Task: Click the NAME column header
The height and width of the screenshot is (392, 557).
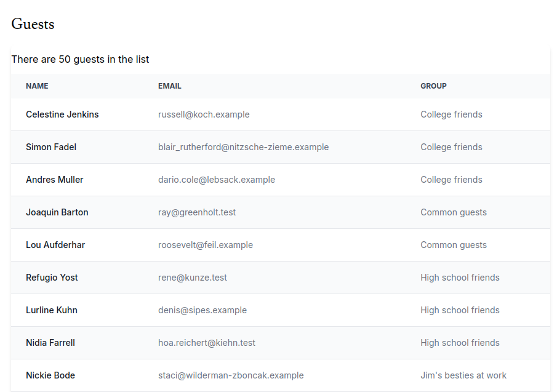Action: click(x=37, y=86)
